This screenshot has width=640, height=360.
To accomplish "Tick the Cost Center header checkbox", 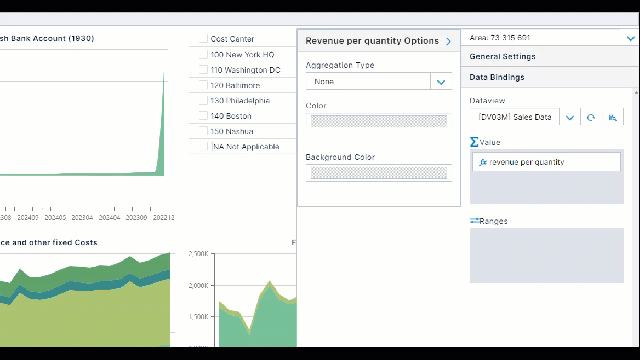I will [x=203, y=39].
